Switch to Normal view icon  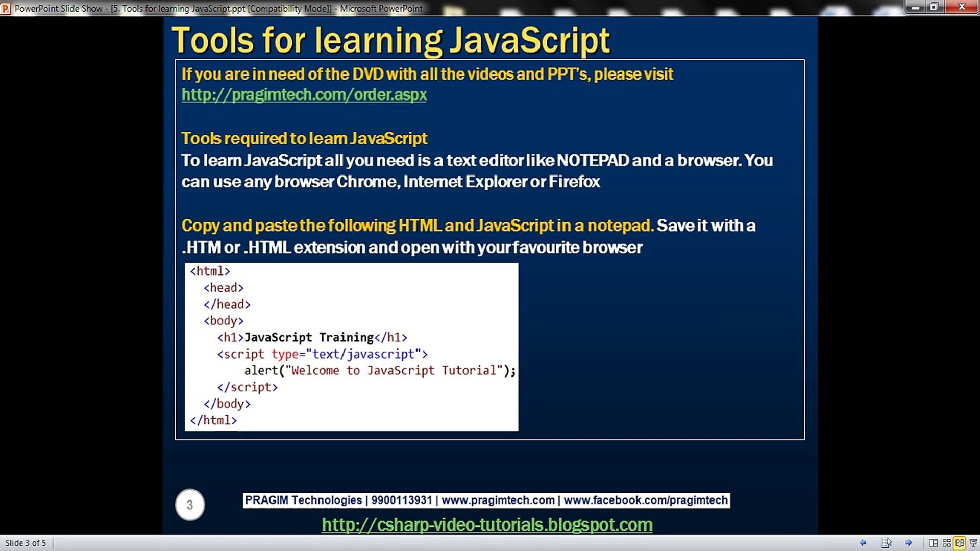(933, 543)
